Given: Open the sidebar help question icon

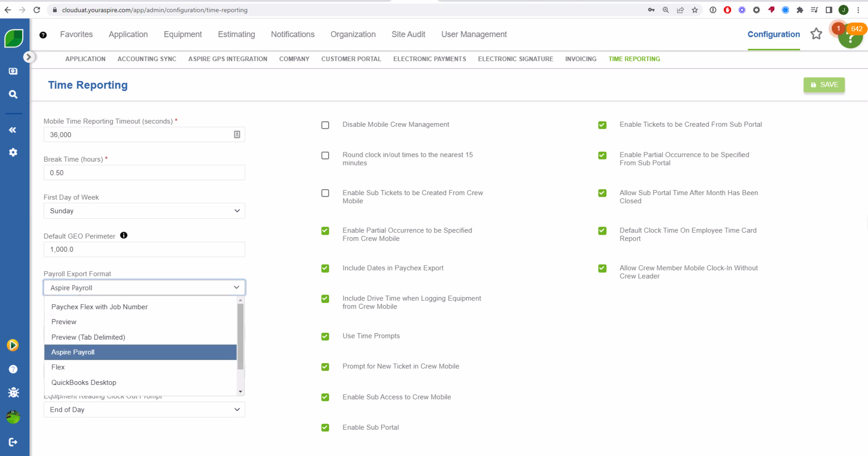Looking at the screenshot, I should tap(13, 369).
